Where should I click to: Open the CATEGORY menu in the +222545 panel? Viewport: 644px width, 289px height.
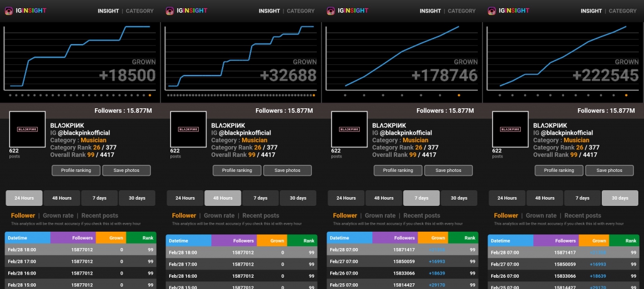pyautogui.click(x=623, y=11)
